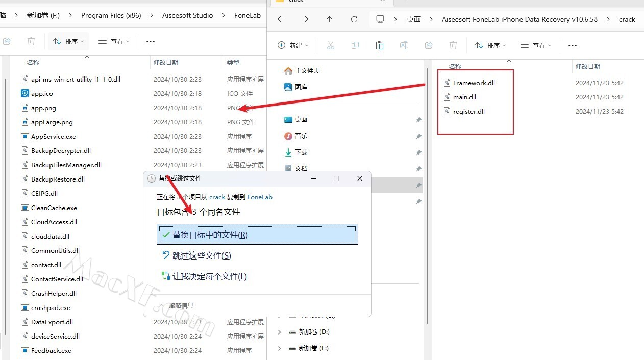Click Aiseesoft Studio in the breadcrumb path
Screen dimensions: 644x360
pos(188,15)
